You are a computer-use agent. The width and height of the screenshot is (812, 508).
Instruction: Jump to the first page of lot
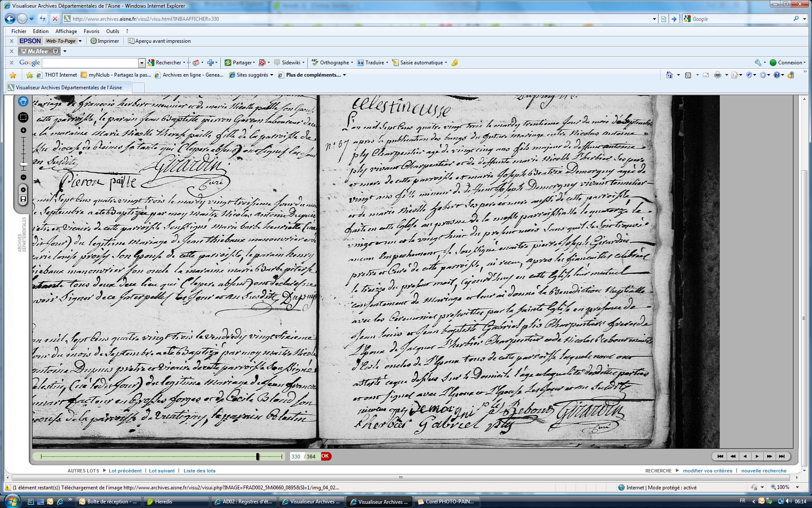pyautogui.click(x=720, y=456)
